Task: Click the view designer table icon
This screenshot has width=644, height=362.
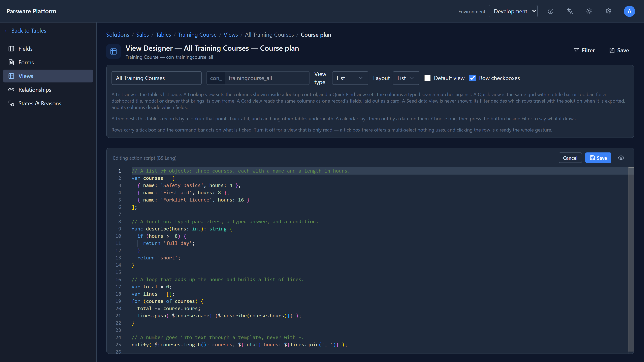Action: point(114,51)
